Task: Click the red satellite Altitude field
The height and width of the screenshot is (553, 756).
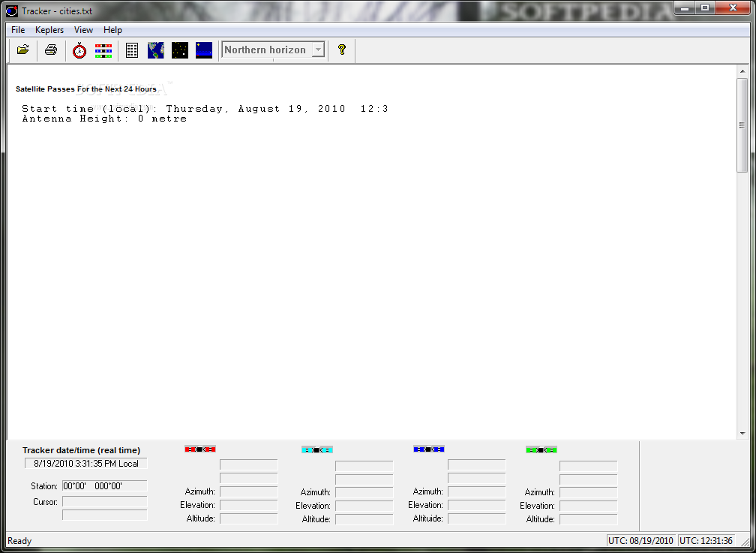Action: coord(249,518)
